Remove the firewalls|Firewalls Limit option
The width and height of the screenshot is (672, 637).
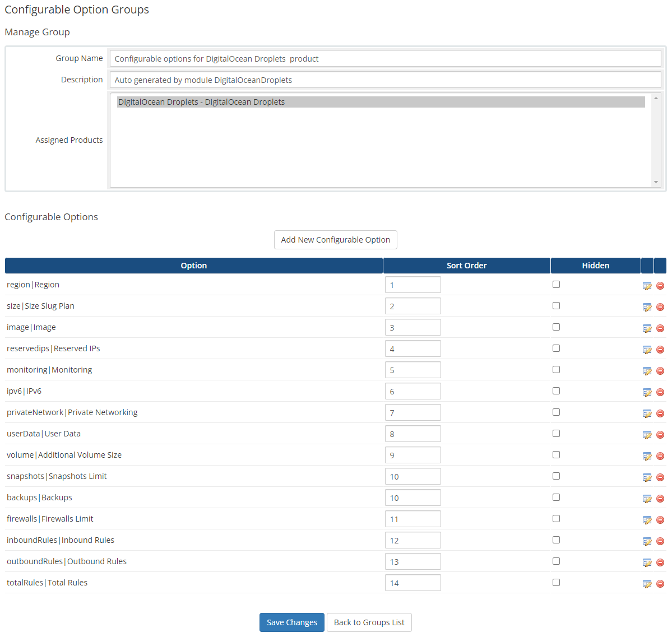pyautogui.click(x=660, y=519)
